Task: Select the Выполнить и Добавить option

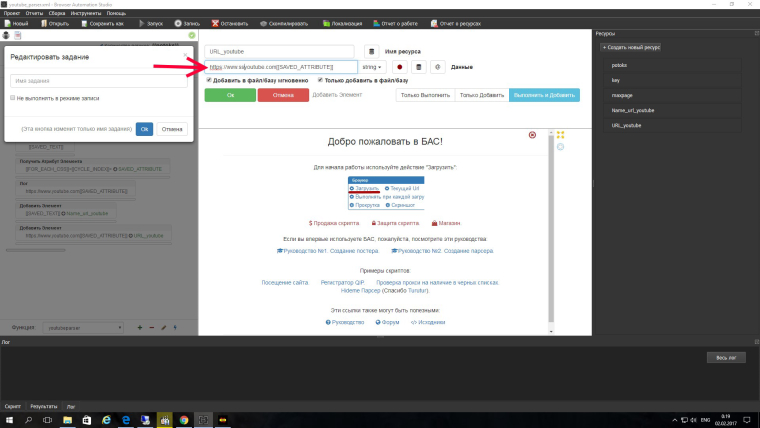Action: (544, 95)
